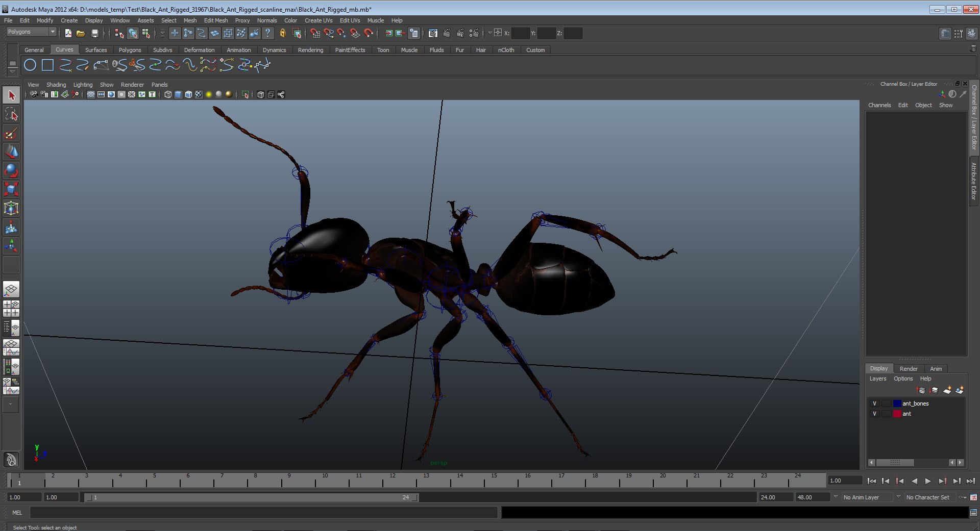
Task: Move selected layer up icon
Action: tap(921, 390)
